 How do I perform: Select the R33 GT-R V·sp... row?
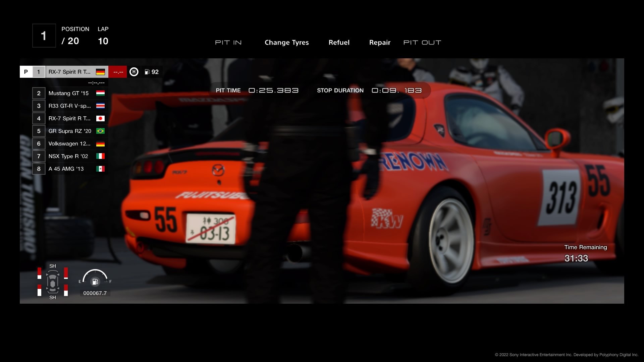(70, 106)
